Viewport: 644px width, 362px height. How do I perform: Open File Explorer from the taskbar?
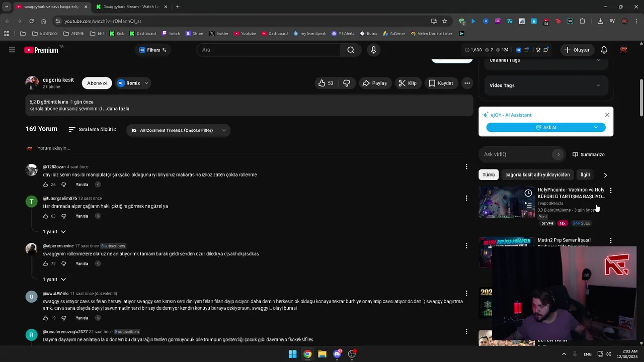(x=322, y=354)
